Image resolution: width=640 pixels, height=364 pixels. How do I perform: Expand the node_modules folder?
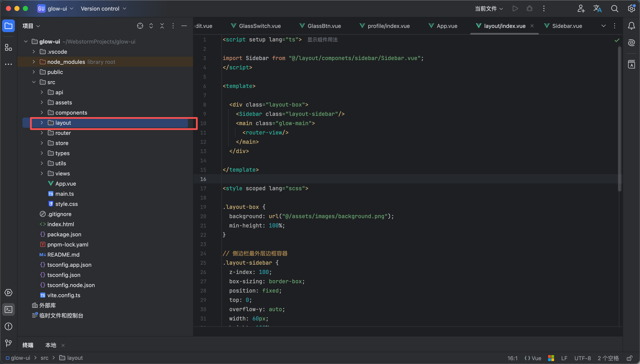[34, 62]
